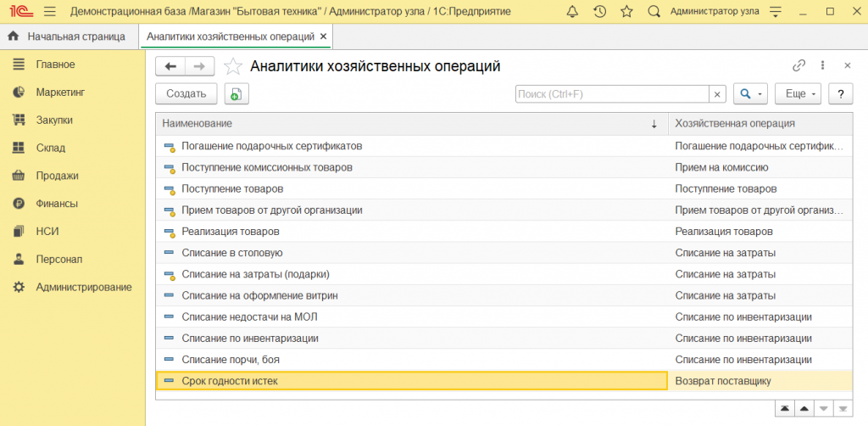Viewport: 868px width, 426px height.
Task: Open the Закупки section
Action: coord(54,121)
